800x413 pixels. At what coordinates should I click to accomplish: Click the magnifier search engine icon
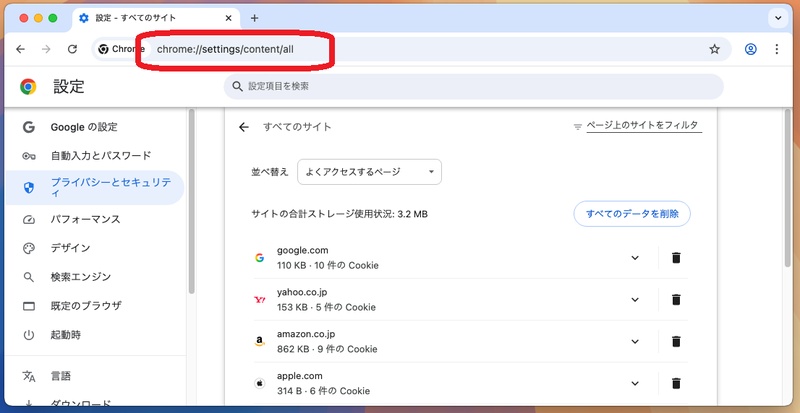tap(29, 277)
